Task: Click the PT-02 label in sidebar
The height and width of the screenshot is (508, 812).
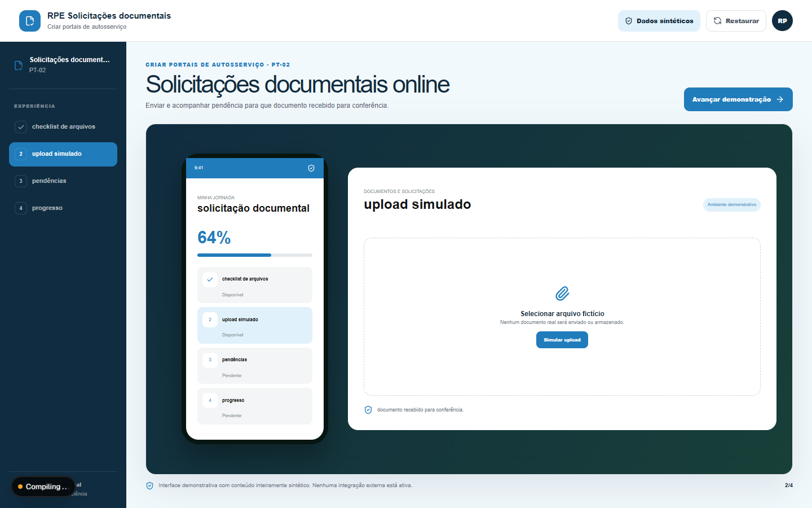Action: [38, 71]
